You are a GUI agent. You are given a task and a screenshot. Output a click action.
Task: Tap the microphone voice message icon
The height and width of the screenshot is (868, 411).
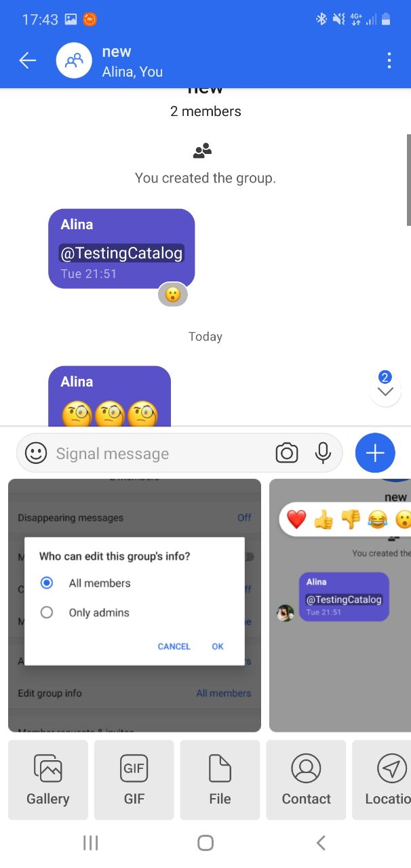(x=324, y=453)
